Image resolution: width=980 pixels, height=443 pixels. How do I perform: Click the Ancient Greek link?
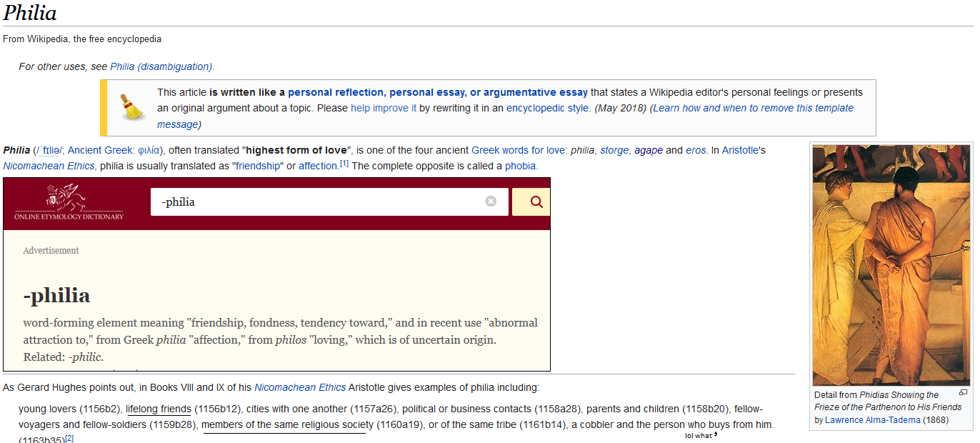[x=100, y=150]
